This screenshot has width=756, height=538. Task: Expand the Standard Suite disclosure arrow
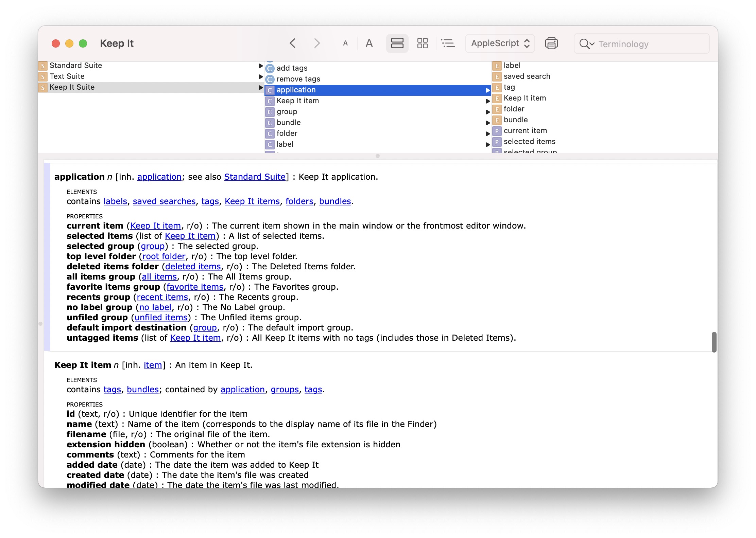pos(261,66)
